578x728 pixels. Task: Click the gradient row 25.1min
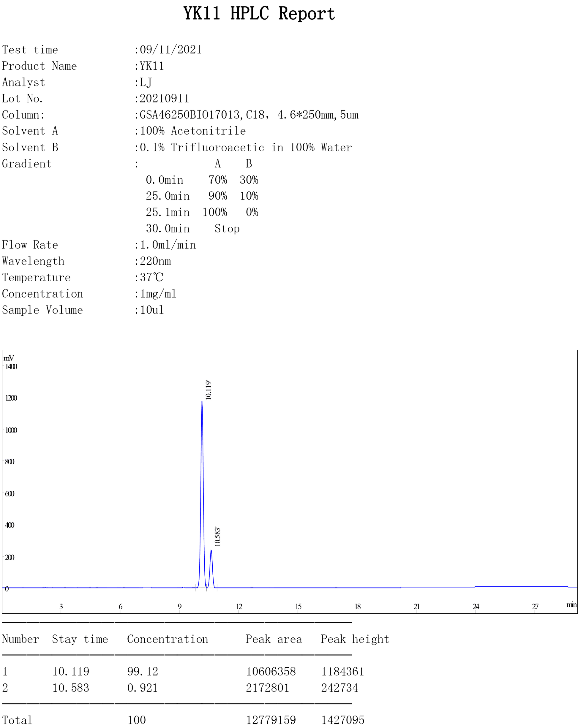coord(202,212)
